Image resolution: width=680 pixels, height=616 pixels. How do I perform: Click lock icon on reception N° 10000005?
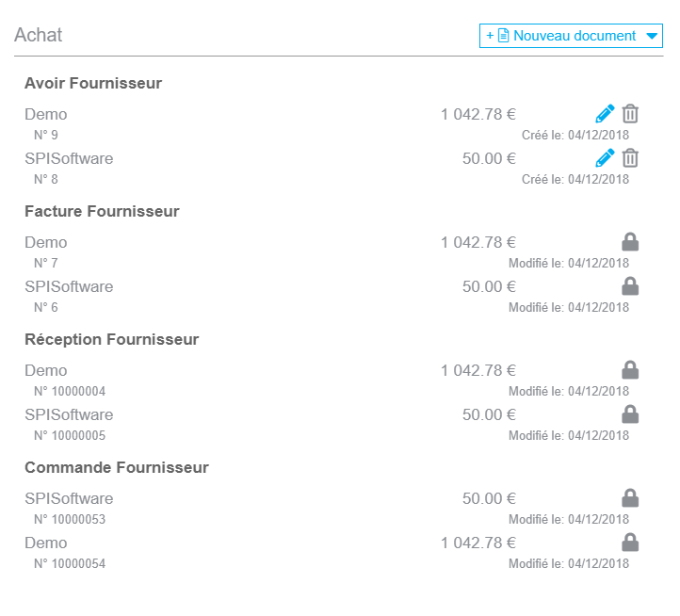pyautogui.click(x=630, y=413)
